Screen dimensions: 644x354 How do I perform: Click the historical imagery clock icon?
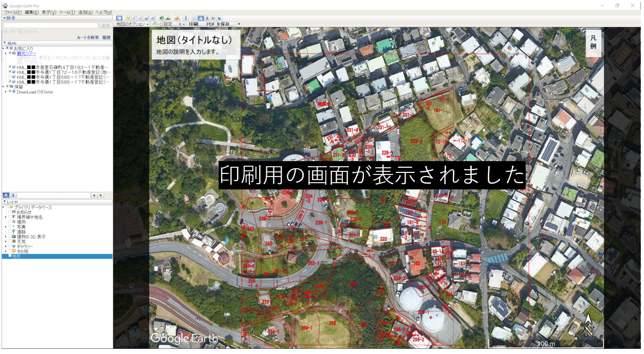pyautogui.click(x=162, y=18)
